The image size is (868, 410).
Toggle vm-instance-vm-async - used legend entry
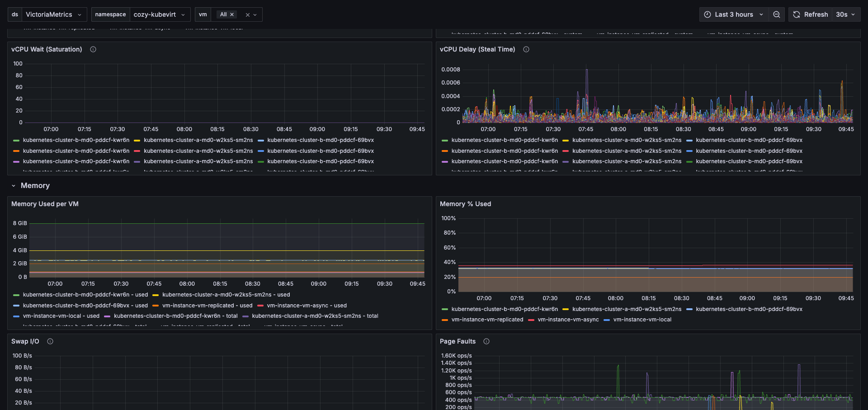[307, 306]
